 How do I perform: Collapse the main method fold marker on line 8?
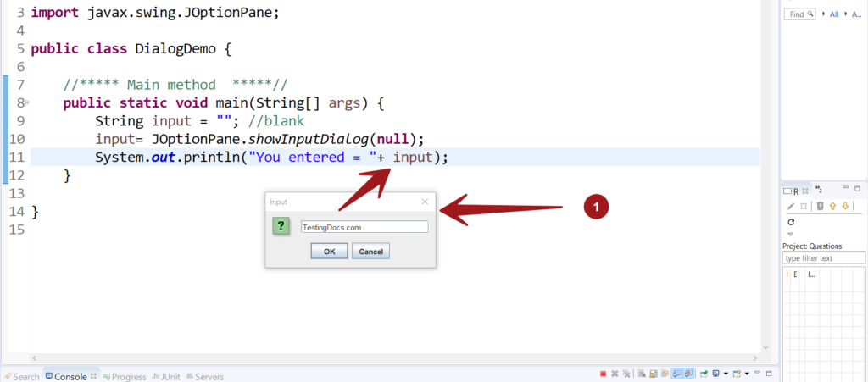(26, 102)
